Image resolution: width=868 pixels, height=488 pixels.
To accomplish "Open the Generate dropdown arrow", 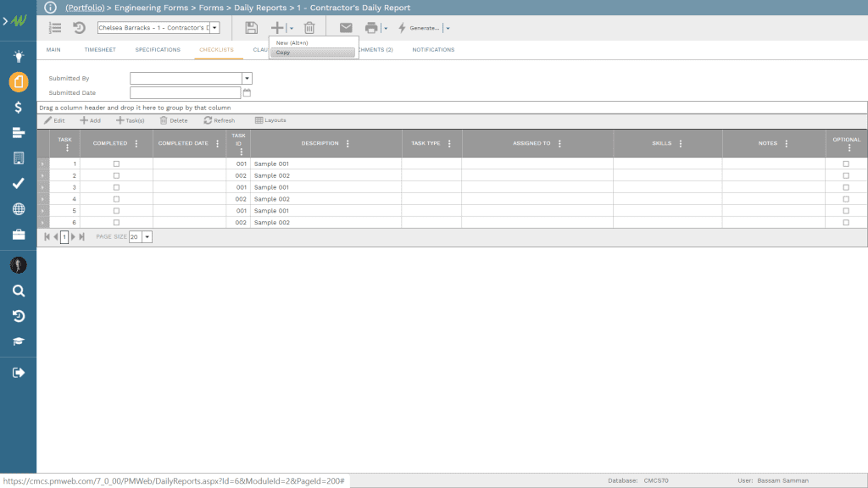I will tap(448, 28).
